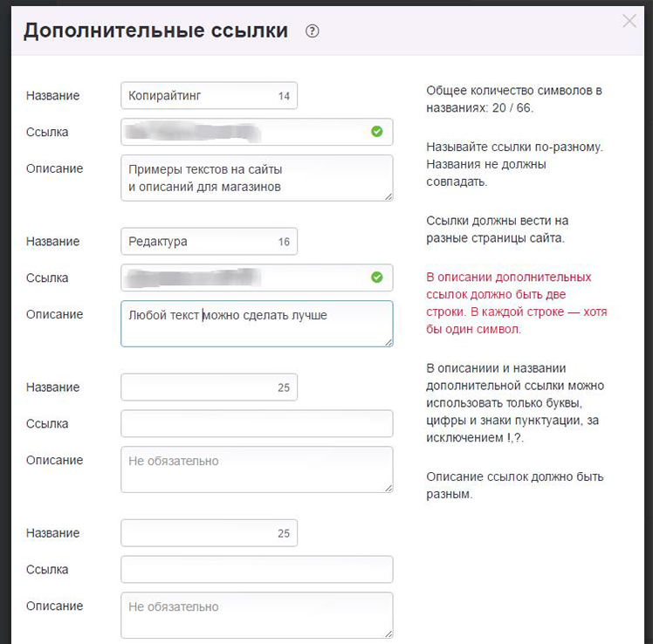Click the hint about allowed letters and punctuation

515,403
